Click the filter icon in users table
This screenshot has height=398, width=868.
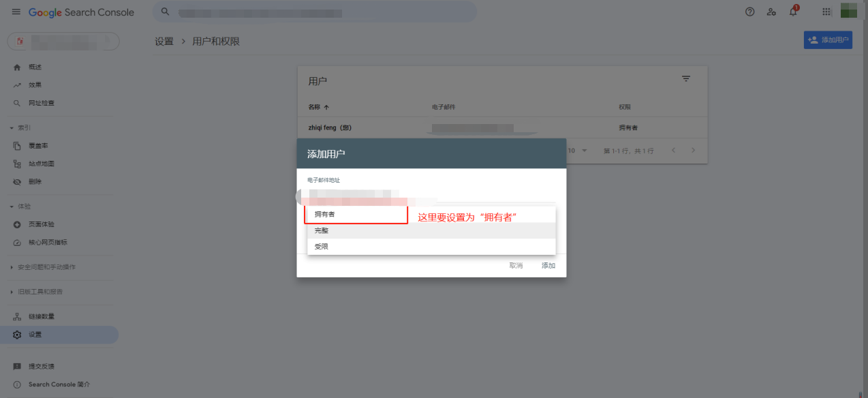click(686, 79)
